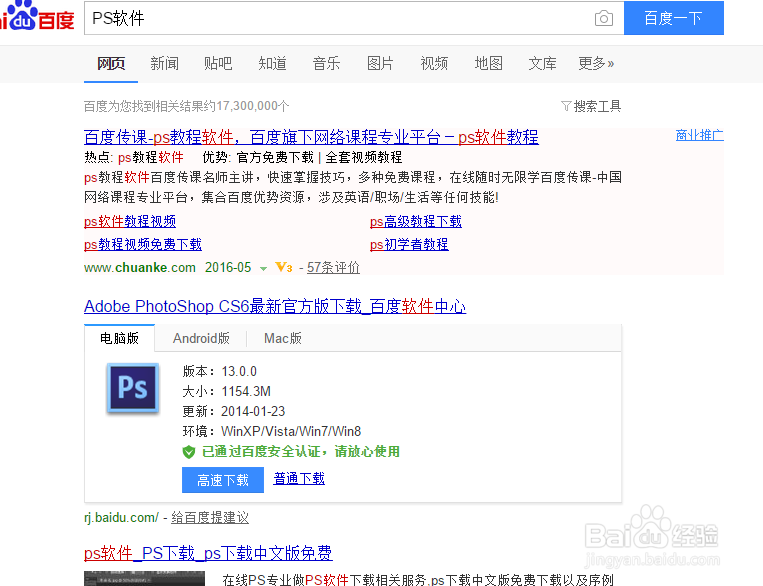763x586 pixels.
Task: Click the size value 1154.3M
Action: click(246, 391)
